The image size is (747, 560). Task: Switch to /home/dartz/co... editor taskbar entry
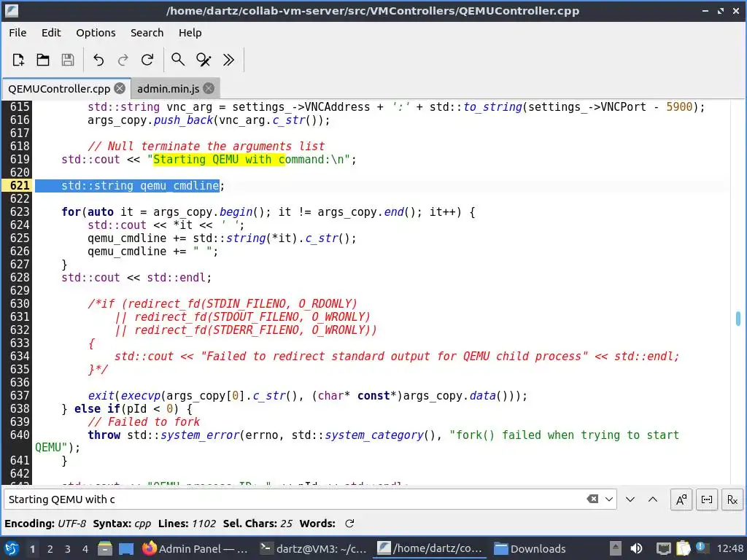pyautogui.click(x=430, y=549)
